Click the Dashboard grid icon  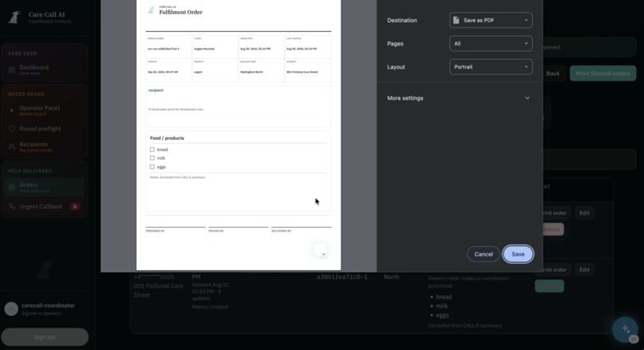click(12, 70)
